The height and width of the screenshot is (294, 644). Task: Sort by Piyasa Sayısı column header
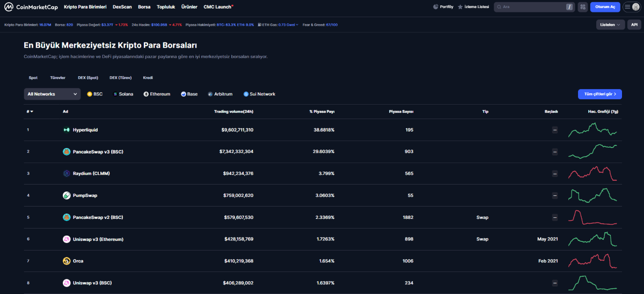pyautogui.click(x=401, y=112)
